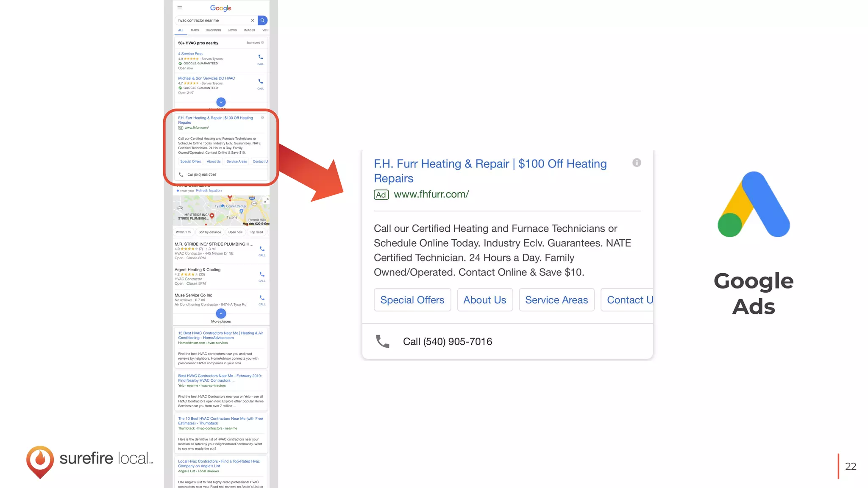This screenshot has height=488, width=868.
Task: Click small About Us sitelink
Action: point(214,161)
